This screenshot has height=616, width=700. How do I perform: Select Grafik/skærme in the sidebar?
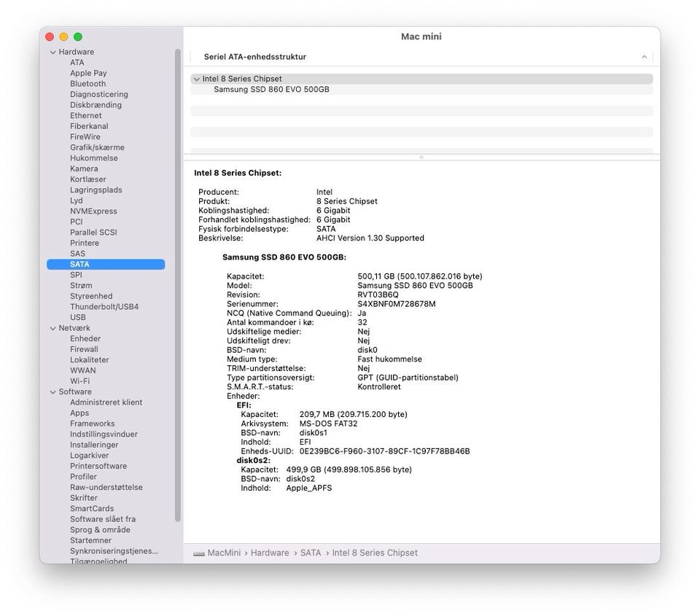(97, 147)
